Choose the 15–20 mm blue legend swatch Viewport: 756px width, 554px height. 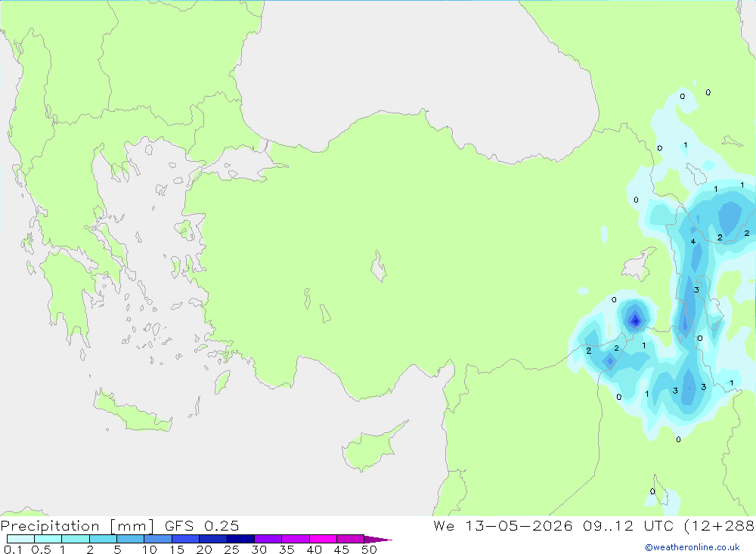[x=186, y=539]
